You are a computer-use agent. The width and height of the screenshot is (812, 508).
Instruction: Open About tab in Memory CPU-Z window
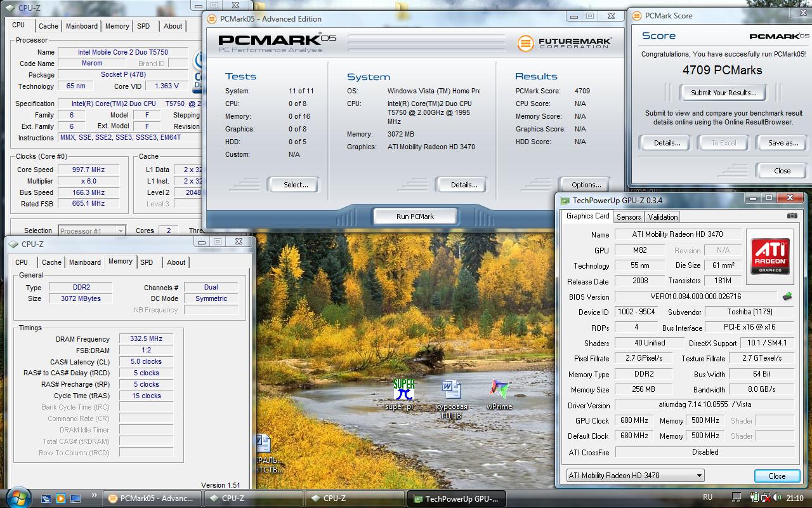pos(176,262)
